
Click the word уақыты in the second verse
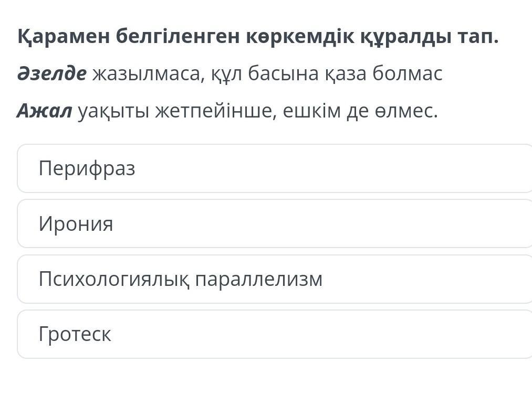[x=113, y=111]
